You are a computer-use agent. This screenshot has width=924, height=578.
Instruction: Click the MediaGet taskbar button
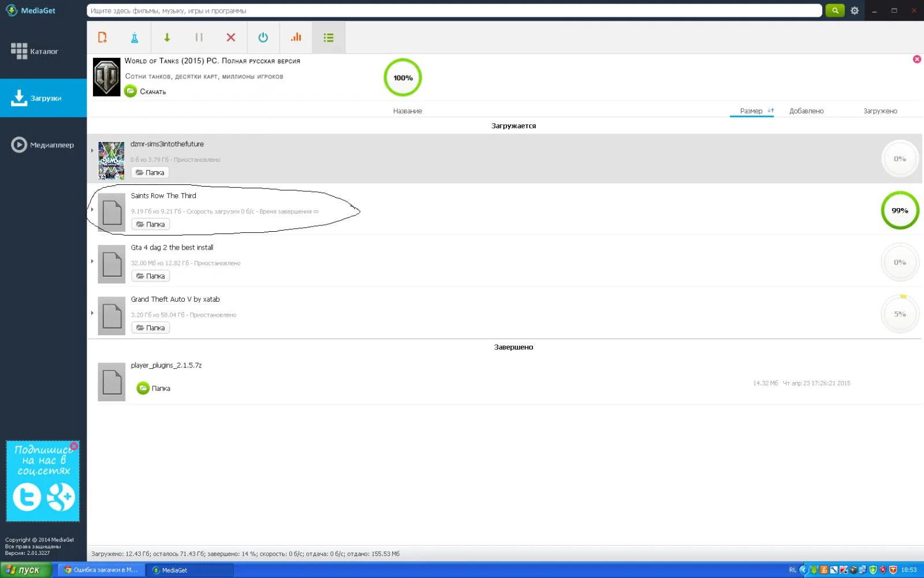point(189,570)
